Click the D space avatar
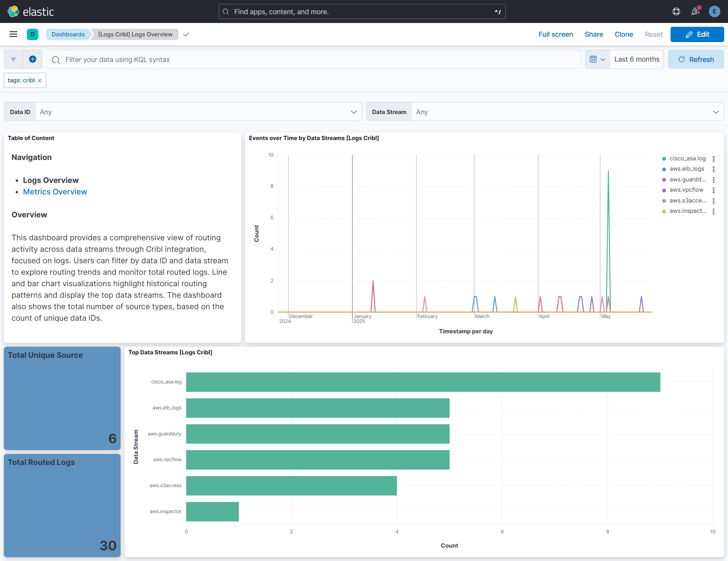This screenshot has width=728, height=561. [x=33, y=34]
